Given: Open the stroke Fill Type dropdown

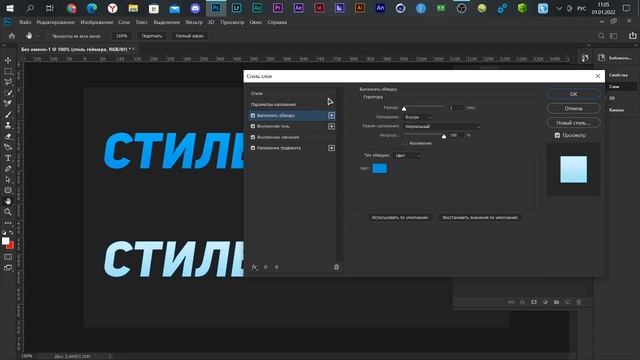Looking at the screenshot, I should pyautogui.click(x=407, y=156).
